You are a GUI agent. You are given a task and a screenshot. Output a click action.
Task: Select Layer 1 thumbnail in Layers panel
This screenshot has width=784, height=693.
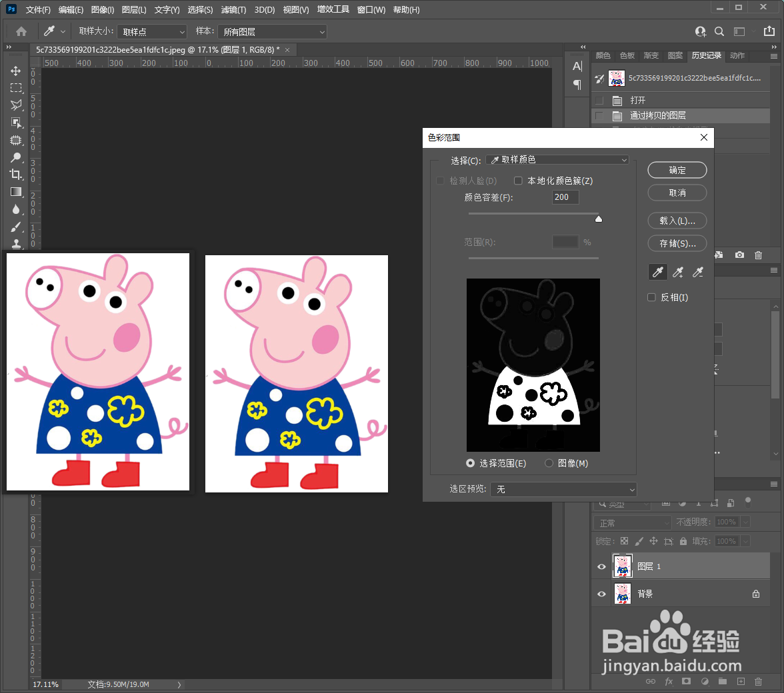pos(623,566)
